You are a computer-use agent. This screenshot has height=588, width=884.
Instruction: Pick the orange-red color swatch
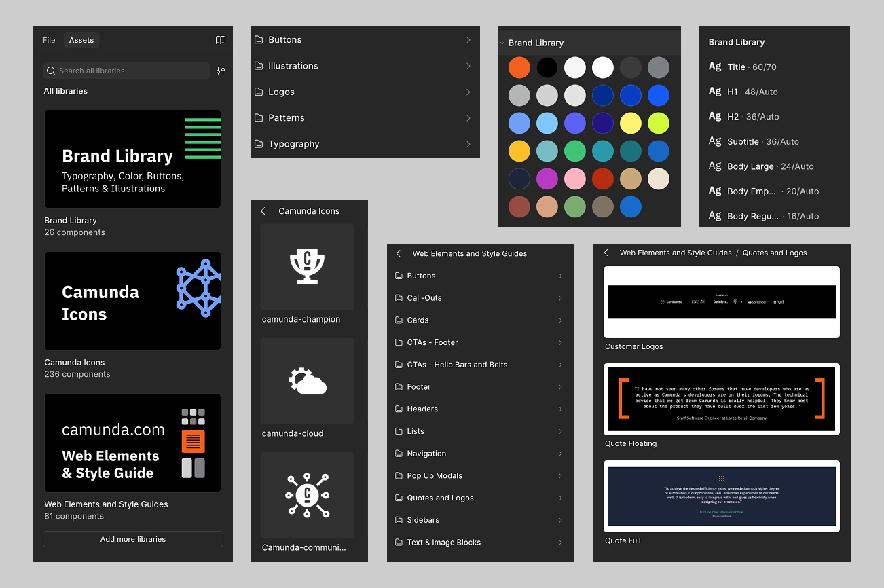click(519, 67)
